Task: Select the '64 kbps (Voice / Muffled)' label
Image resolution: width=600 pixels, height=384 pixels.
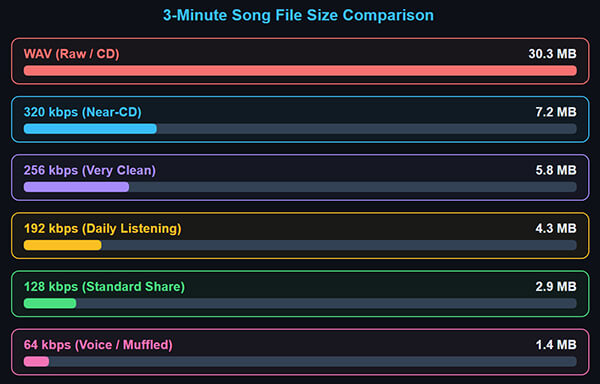Action: [x=98, y=345]
